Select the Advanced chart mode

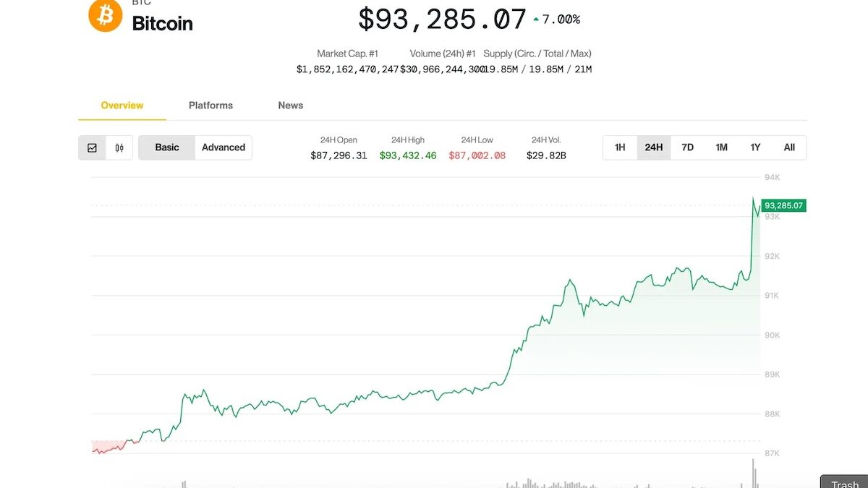[224, 147]
